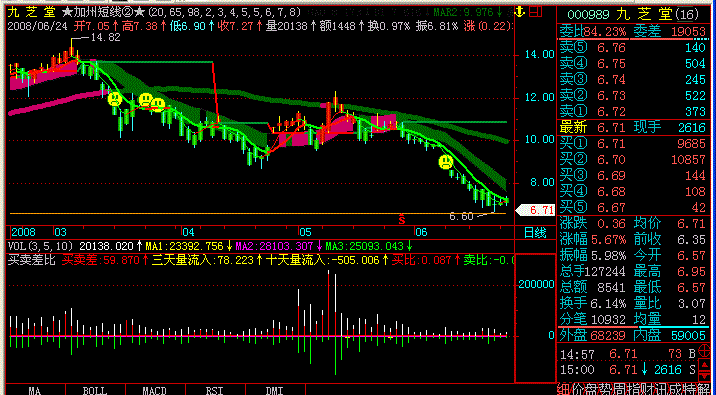Image resolution: width=716 pixels, height=395 pixels.
Task: Click the 日线 period label
Action: (534, 233)
